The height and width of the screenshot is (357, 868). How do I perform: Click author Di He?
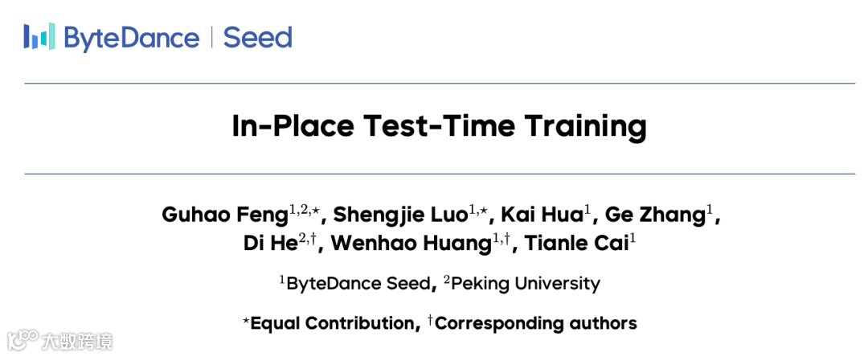[270, 244]
